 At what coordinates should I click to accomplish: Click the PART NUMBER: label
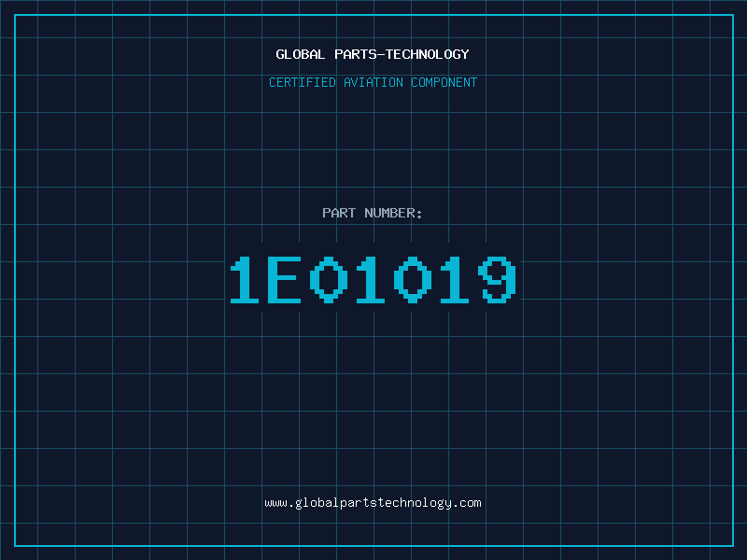pos(372,213)
